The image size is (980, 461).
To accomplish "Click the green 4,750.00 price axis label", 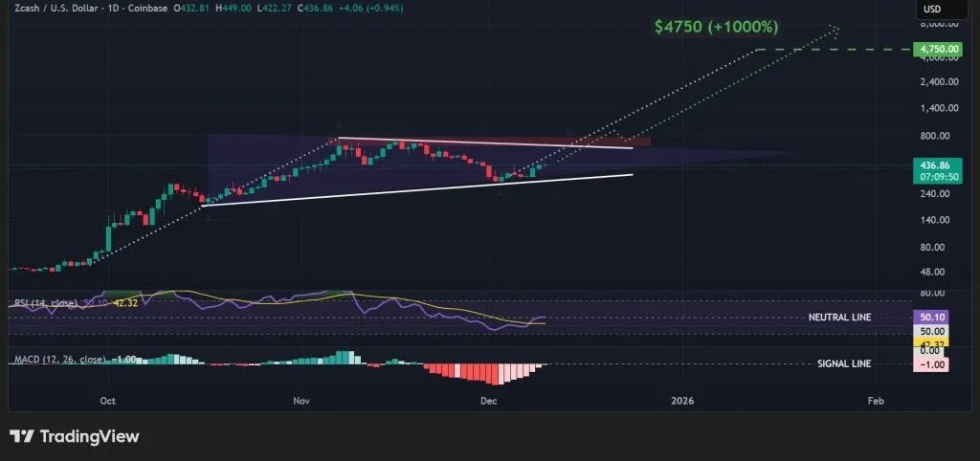I will (936, 48).
